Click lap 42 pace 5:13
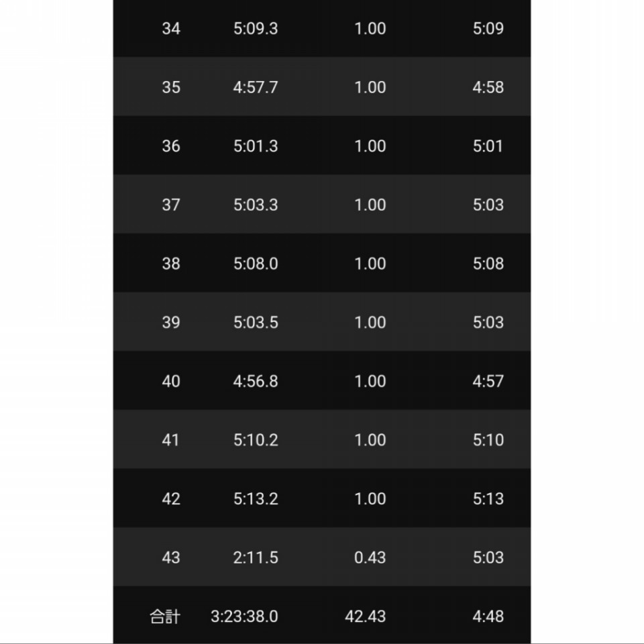 [488, 499]
